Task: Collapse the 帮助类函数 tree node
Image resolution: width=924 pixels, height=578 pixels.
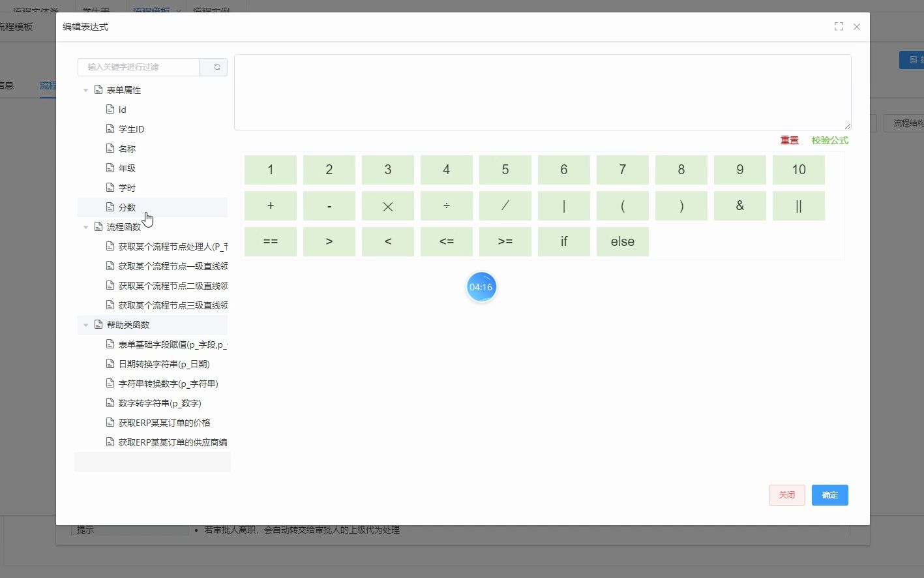Action: coord(85,325)
